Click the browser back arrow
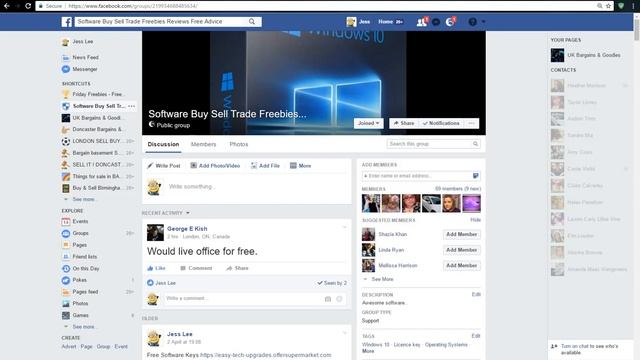The height and width of the screenshot is (360, 640). 7,6
